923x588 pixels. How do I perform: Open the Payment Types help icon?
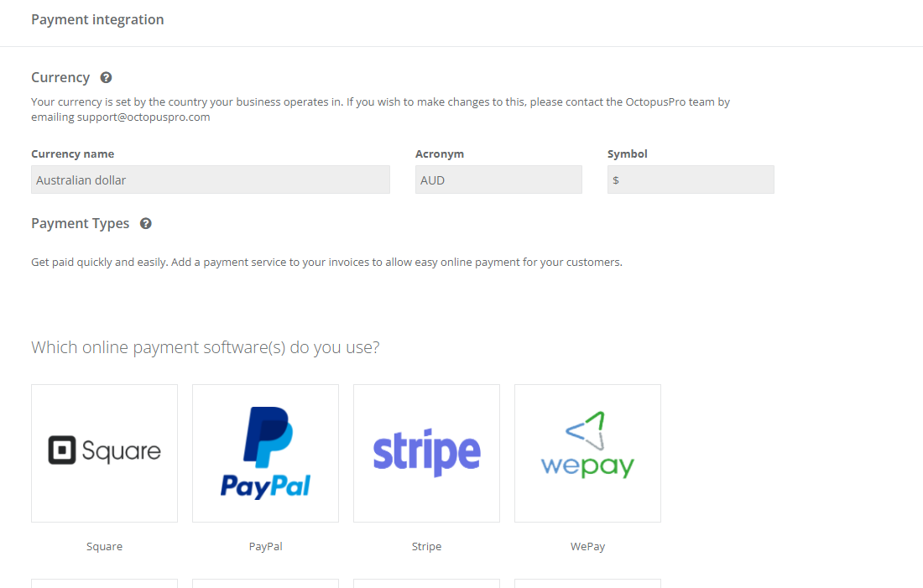[145, 224]
